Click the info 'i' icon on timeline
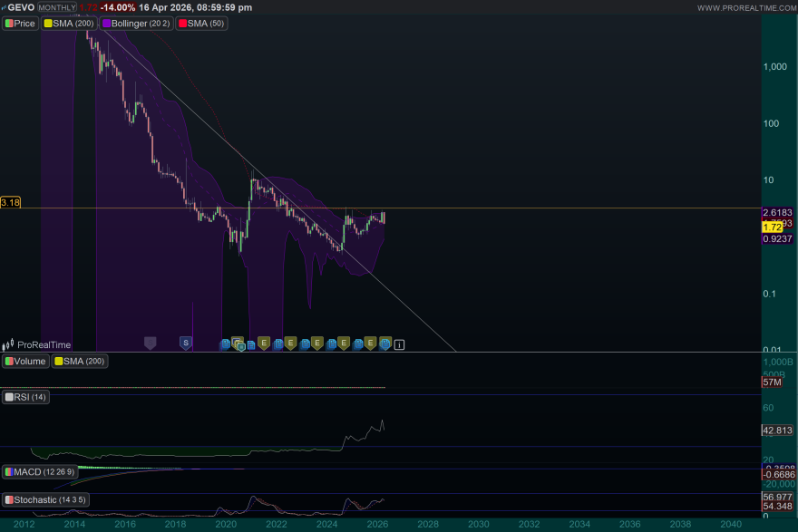This screenshot has width=798, height=532. [x=399, y=344]
